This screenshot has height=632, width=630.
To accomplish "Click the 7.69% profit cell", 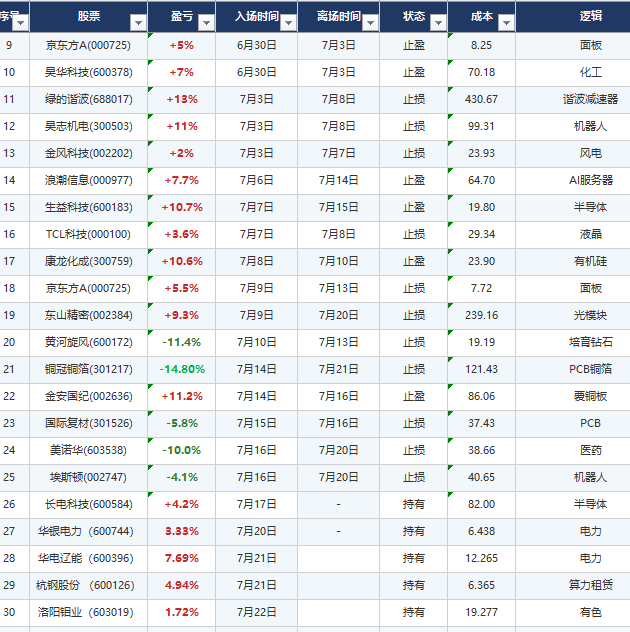I will click(181, 558).
